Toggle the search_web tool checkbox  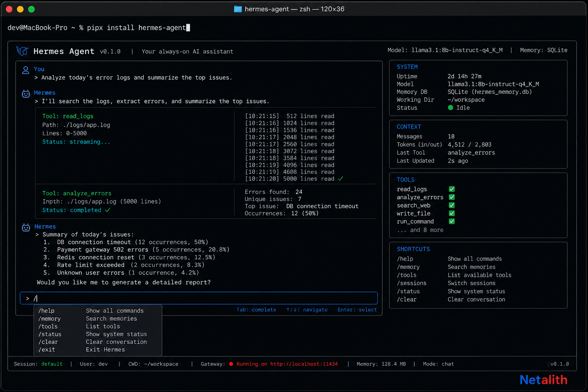point(452,205)
